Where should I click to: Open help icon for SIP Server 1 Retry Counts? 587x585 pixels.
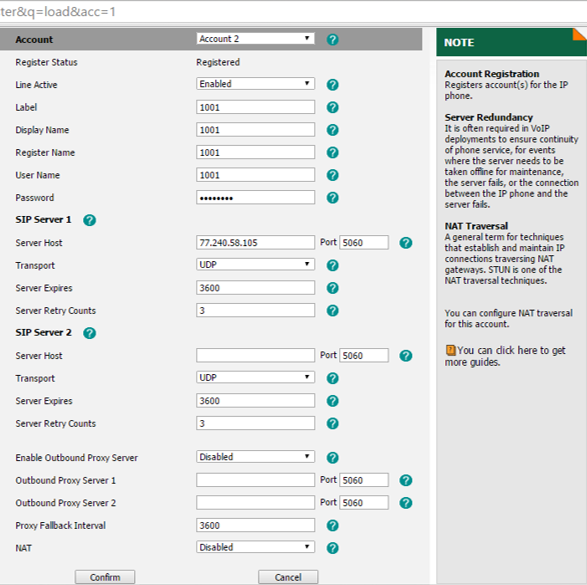(x=332, y=311)
